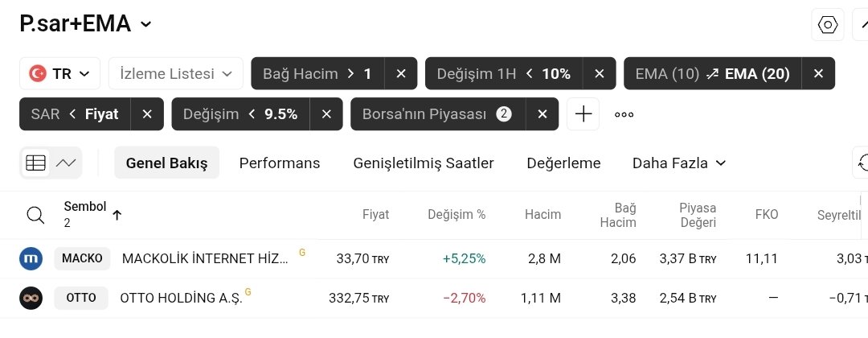Expand the Daha Fazla tabs menu
The image size is (868, 338).
coord(679,163)
